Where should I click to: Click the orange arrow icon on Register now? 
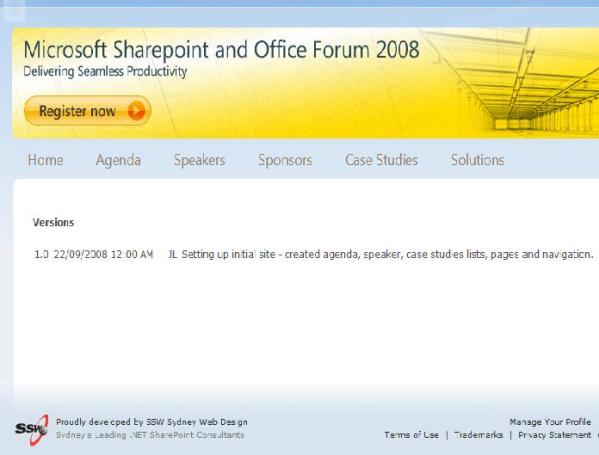(136, 111)
